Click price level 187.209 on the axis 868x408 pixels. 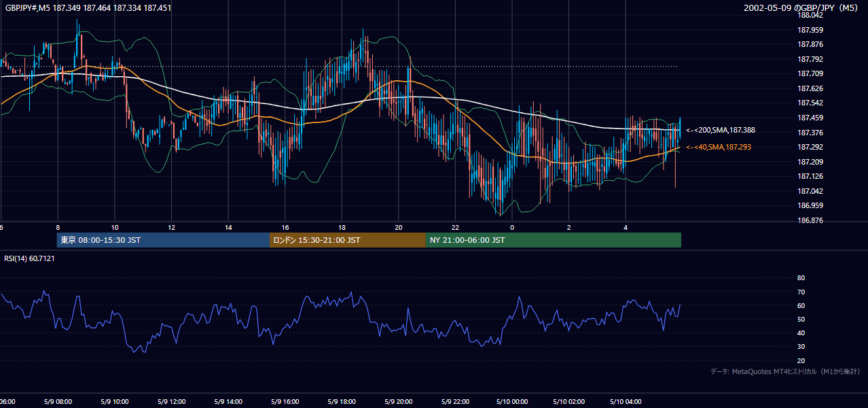810,162
